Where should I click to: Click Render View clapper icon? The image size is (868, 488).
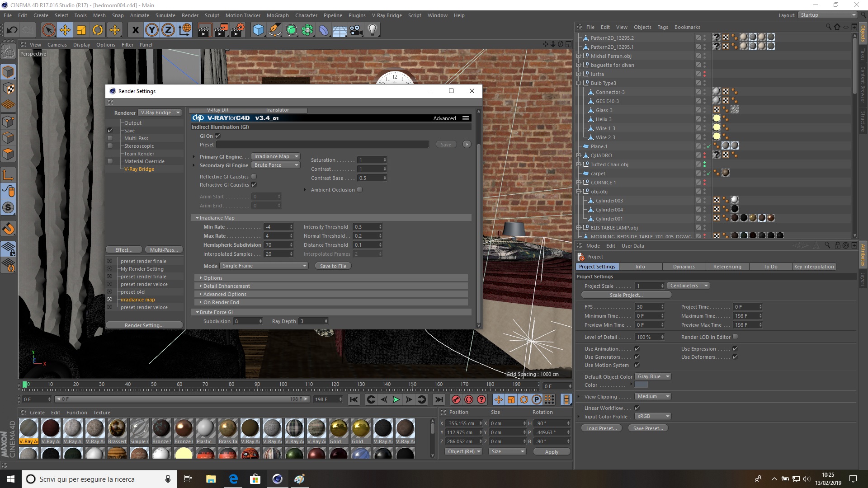[205, 30]
